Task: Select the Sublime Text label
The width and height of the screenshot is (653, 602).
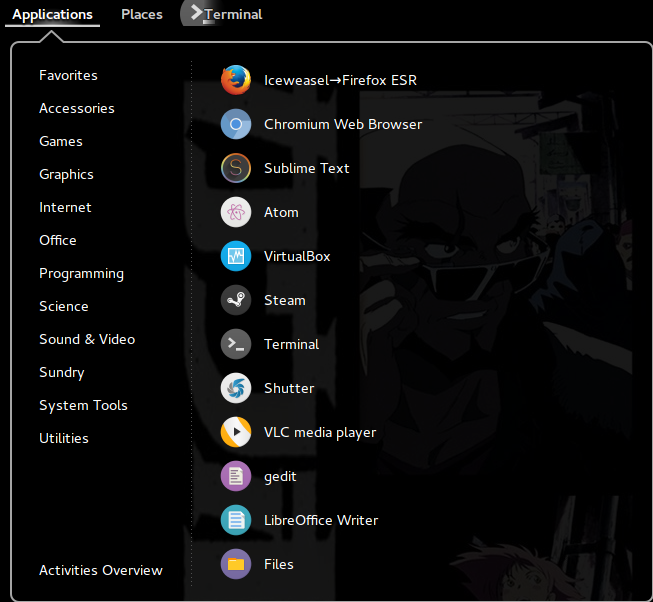Action: (307, 168)
